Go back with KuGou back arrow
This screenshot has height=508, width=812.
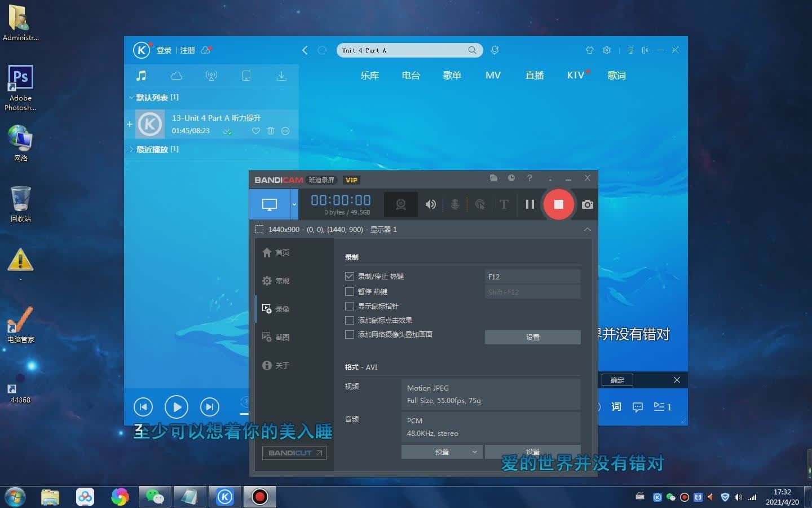point(305,50)
